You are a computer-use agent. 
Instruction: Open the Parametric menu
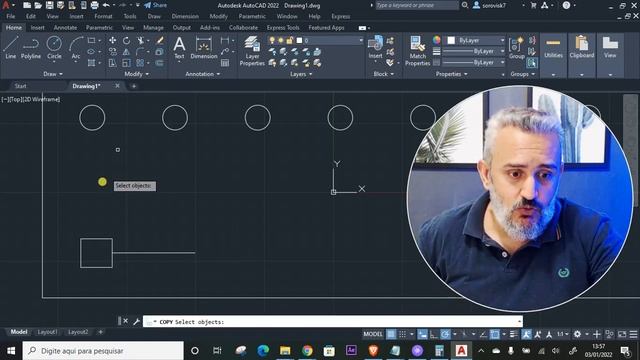tap(252, 16)
